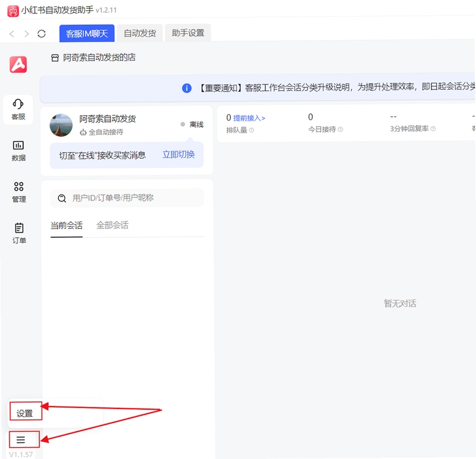Click the blue info icon in the notice
Image resolution: width=476 pixels, height=459 pixels.
pos(187,88)
